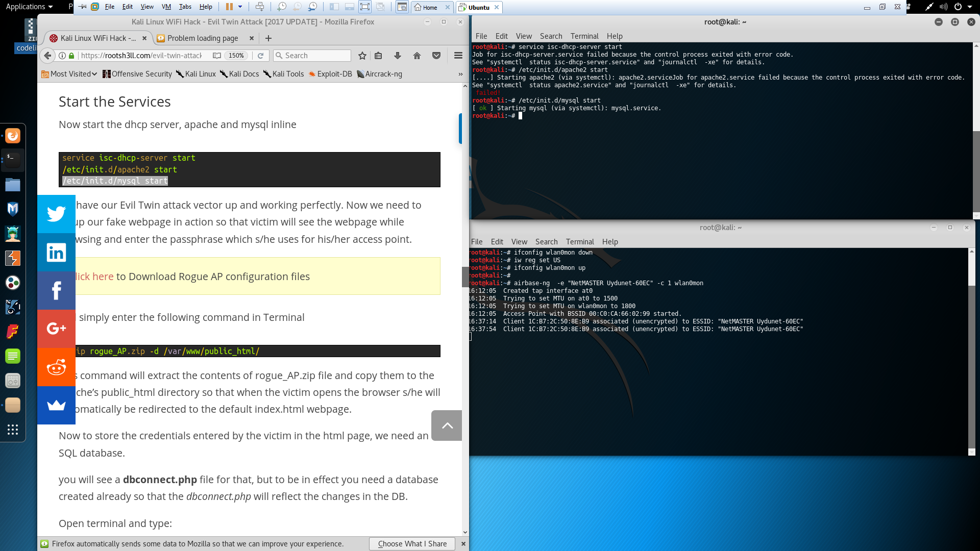980x551 pixels.
Task: Open View menu in lower terminal window
Action: [x=519, y=242]
